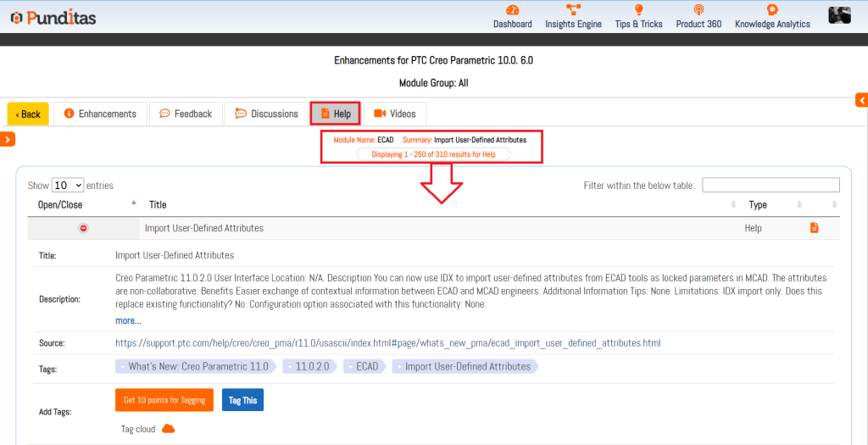Switch to the Videos tab

click(x=394, y=114)
